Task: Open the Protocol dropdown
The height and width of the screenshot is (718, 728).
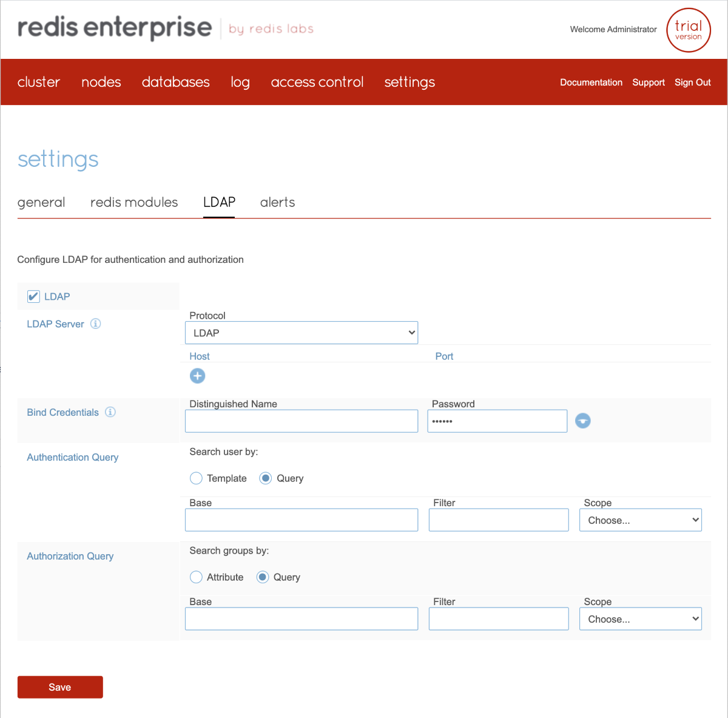Action: pos(302,333)
